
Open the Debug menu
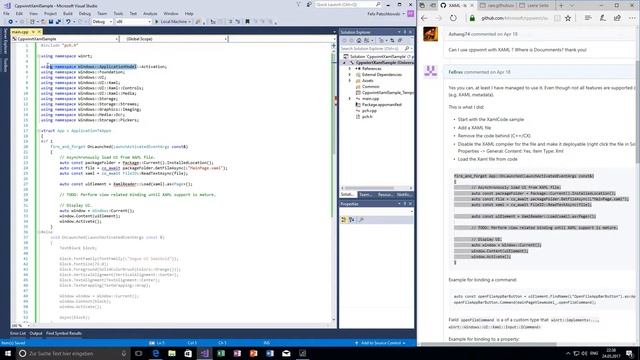85,14
